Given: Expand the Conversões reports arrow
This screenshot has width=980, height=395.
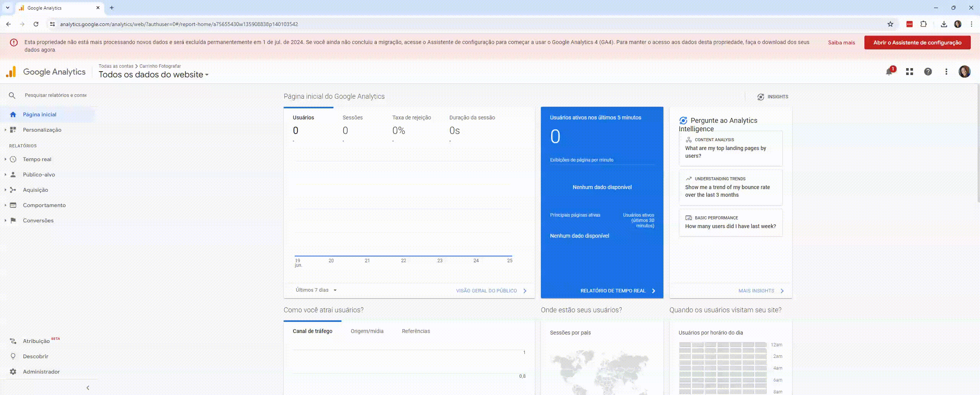Looking at the screenshot, I should (x=5, y=220).
